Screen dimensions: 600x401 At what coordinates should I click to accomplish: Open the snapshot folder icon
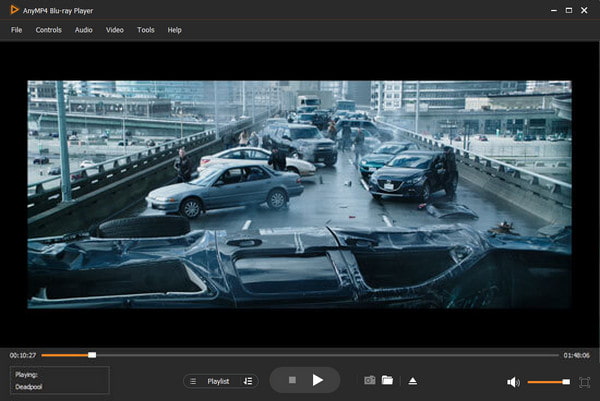387,380
